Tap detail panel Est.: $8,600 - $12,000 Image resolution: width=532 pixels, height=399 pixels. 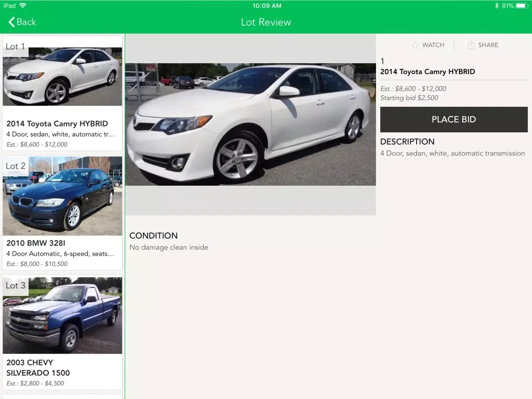pos(413,89)
